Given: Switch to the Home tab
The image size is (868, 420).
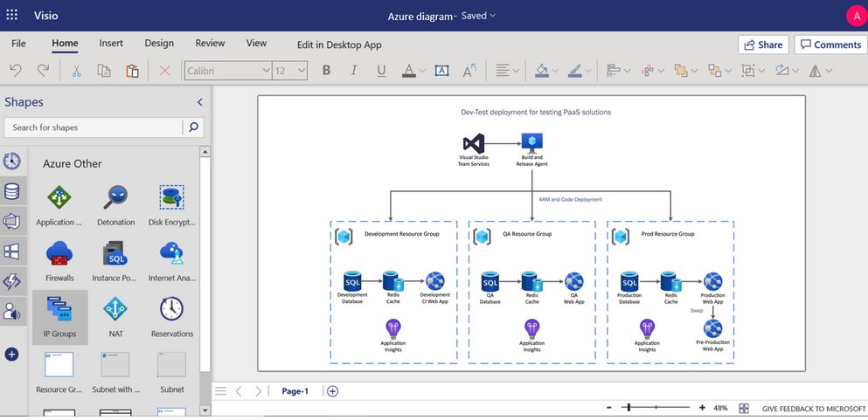Looking at the screenshot, I should click(65, 43).
